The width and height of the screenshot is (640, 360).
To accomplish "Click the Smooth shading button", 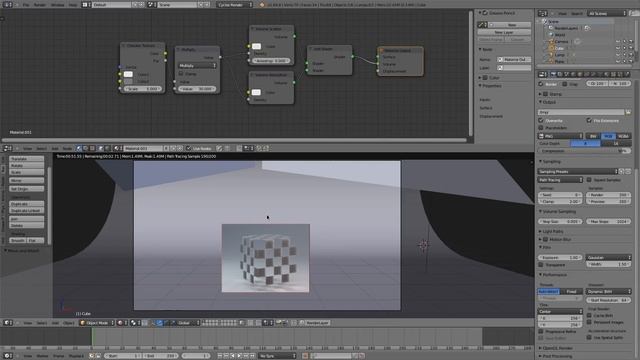I will (18, 240).
